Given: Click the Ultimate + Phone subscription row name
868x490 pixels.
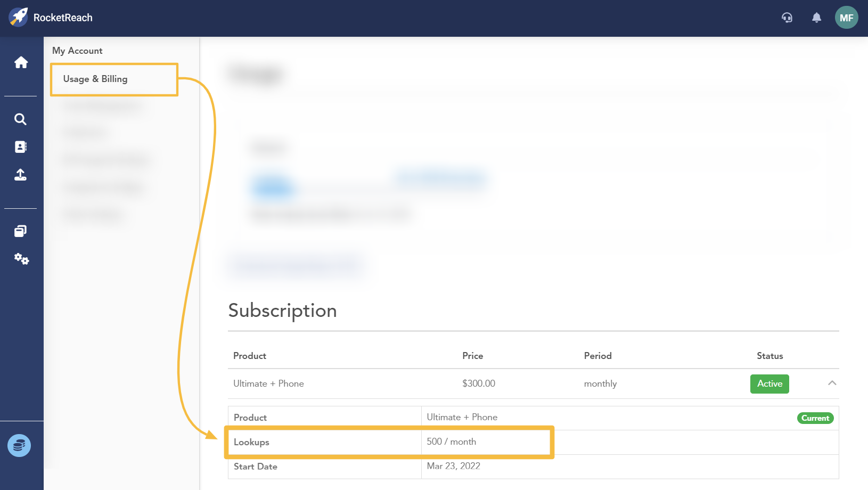Looking at the screenshot, I should pyautogui.click(x=268, y=383).
